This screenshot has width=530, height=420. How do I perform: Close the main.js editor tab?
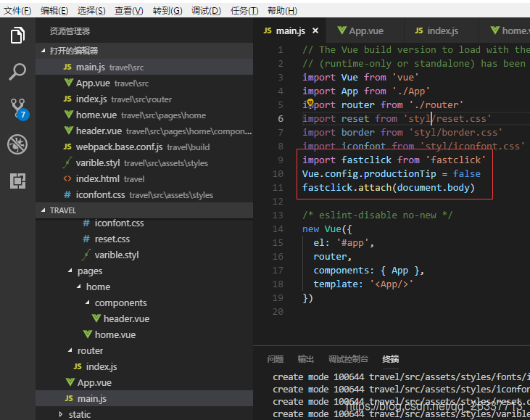click(x=315, y=30)
